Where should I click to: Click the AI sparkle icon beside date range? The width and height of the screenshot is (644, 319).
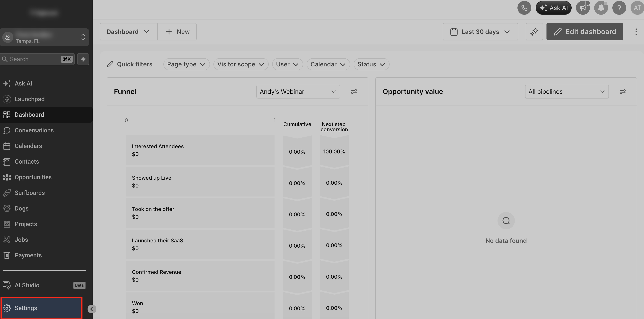tap(534, 31)
